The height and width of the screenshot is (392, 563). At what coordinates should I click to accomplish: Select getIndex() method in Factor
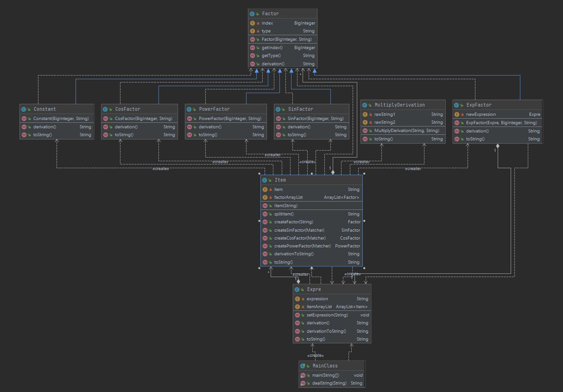283,48
